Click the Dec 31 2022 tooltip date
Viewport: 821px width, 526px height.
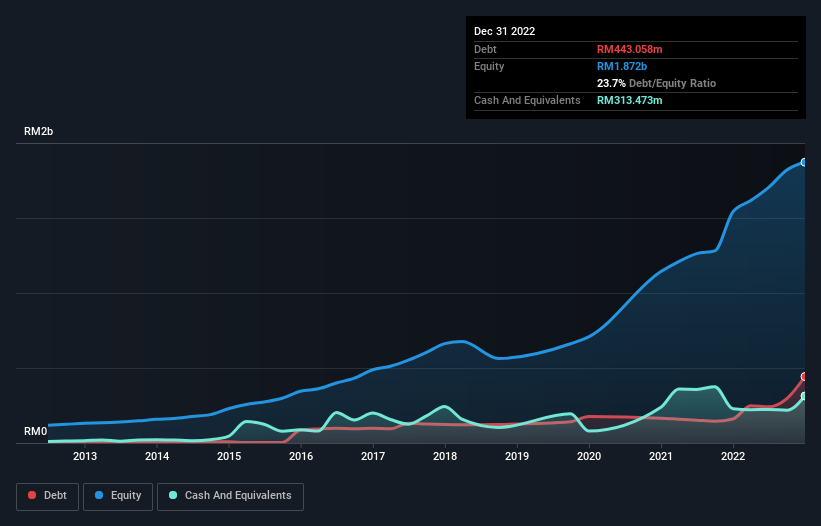[x=504, y=31]
